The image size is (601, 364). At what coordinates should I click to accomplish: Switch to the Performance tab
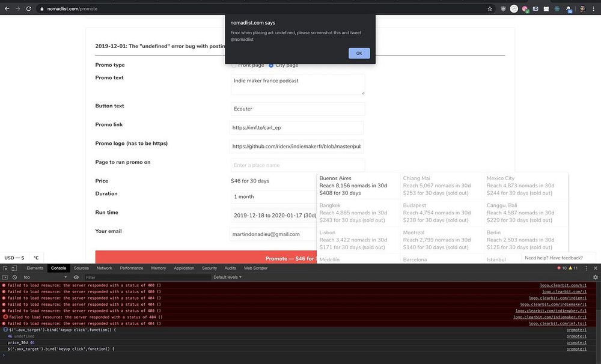(x=132, y=268)
